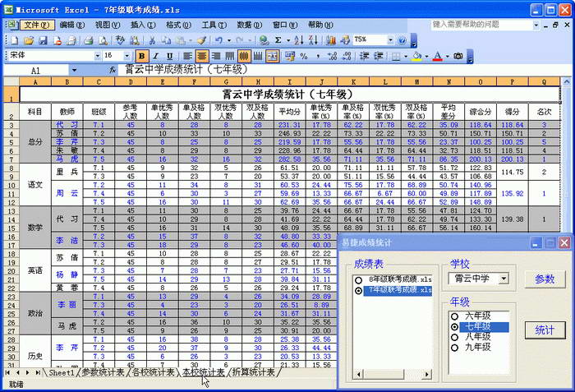
Task: Open Excel Help question mark icon
Action: 402,40
